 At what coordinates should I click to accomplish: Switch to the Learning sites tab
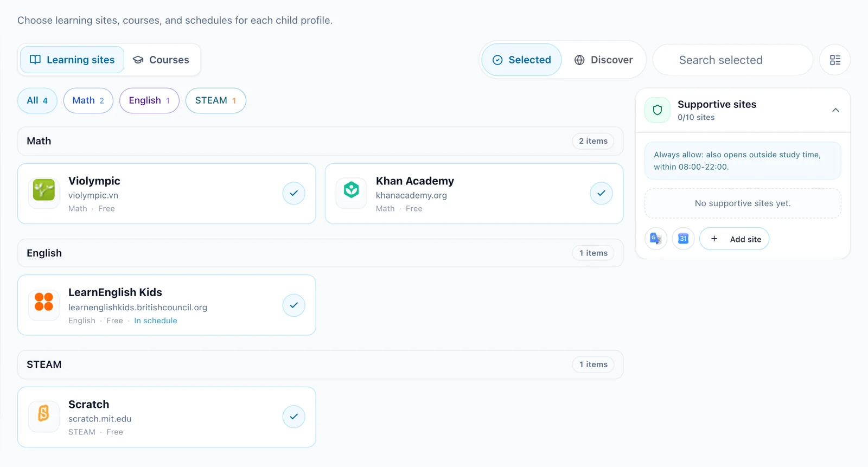pyautogui.click(x=72, y=60)
